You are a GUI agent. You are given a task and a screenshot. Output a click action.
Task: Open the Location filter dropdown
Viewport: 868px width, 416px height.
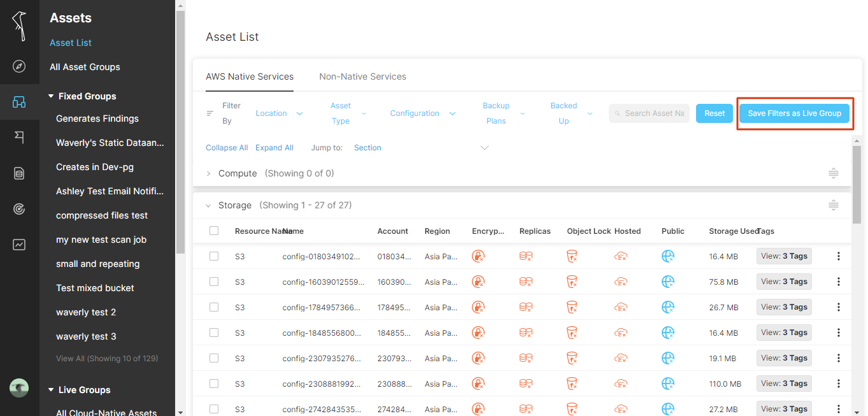coord(279,113)
